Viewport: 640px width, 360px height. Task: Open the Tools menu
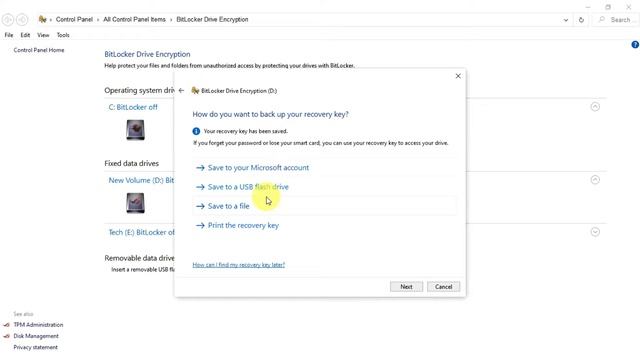coord(63,35)
